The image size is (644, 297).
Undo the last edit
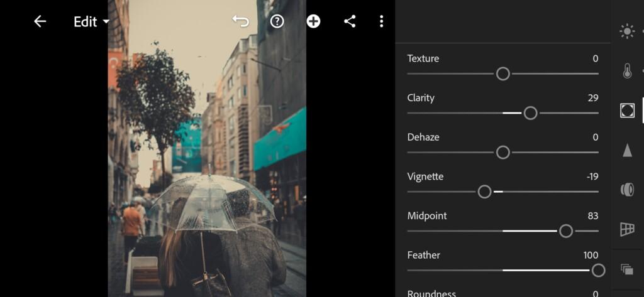(241, 21)
